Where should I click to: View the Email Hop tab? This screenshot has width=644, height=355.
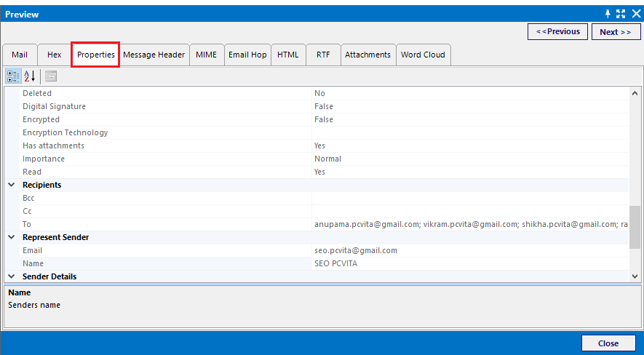tap(247, 55)
